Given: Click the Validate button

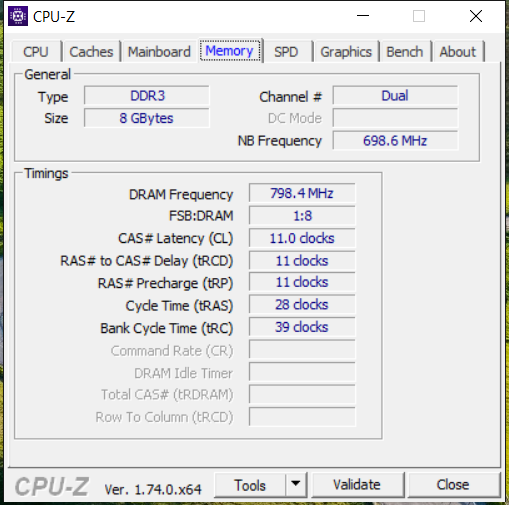Looking at the screenshot, I should (357, 485).
